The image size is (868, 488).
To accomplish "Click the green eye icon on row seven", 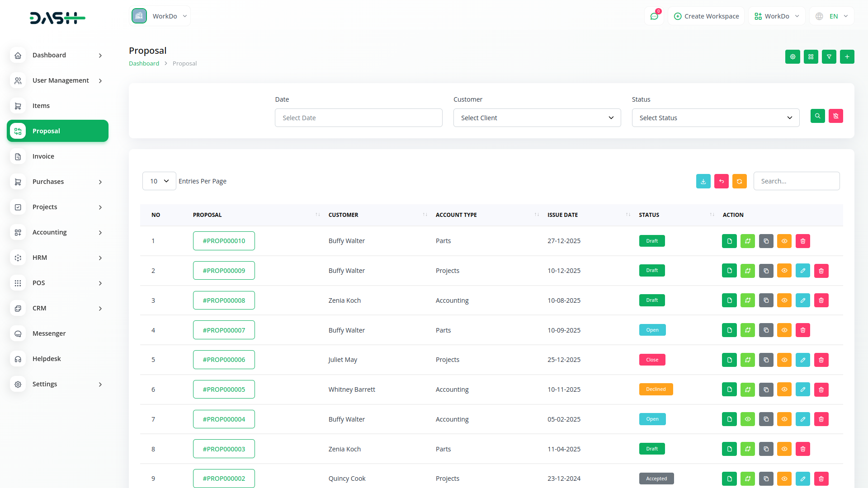I will [x=748, y=419].
